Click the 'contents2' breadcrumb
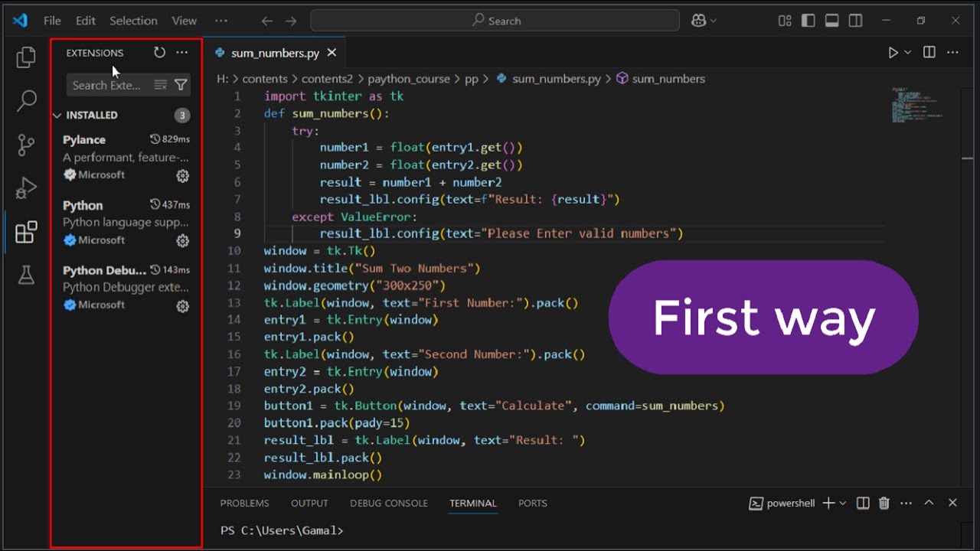The height and width of the screenshot is (551, 980). coord(327,78)
